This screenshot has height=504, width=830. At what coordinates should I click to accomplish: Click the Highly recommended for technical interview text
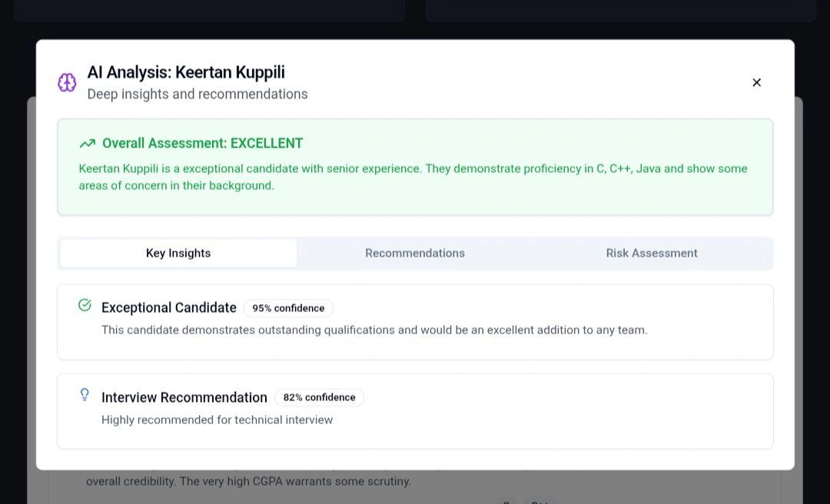[217, 420]
